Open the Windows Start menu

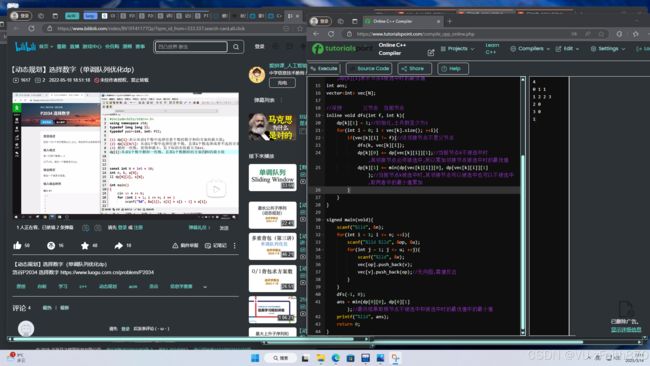pyautogui.click(x=255, y=358)
